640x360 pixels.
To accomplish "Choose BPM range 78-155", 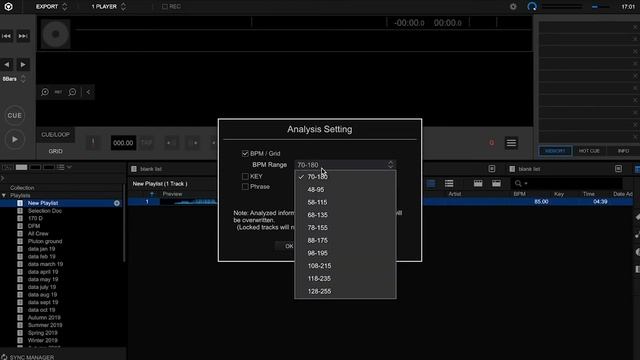I will (345, 228).
